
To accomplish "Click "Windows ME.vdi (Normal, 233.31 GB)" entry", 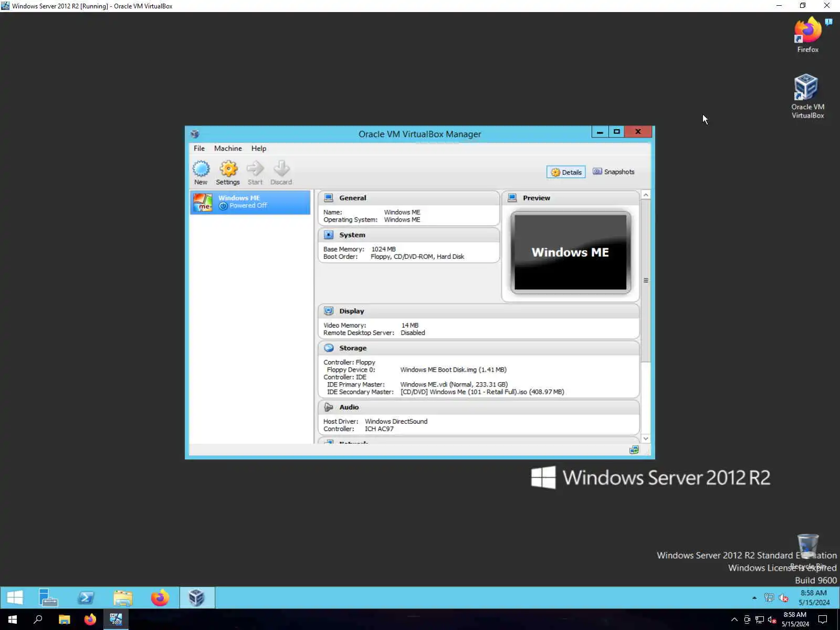I will point(454,384).
